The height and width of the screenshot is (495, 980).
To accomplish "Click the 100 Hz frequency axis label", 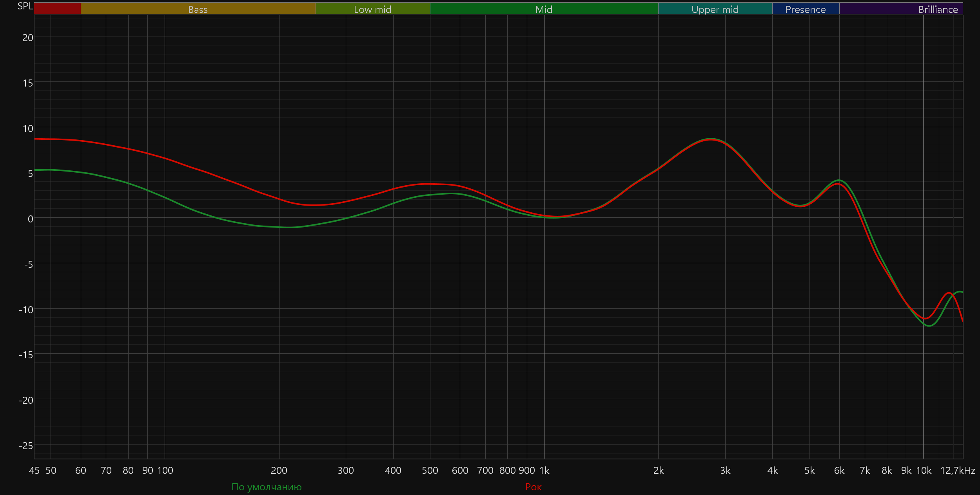I will pos(165,470).
